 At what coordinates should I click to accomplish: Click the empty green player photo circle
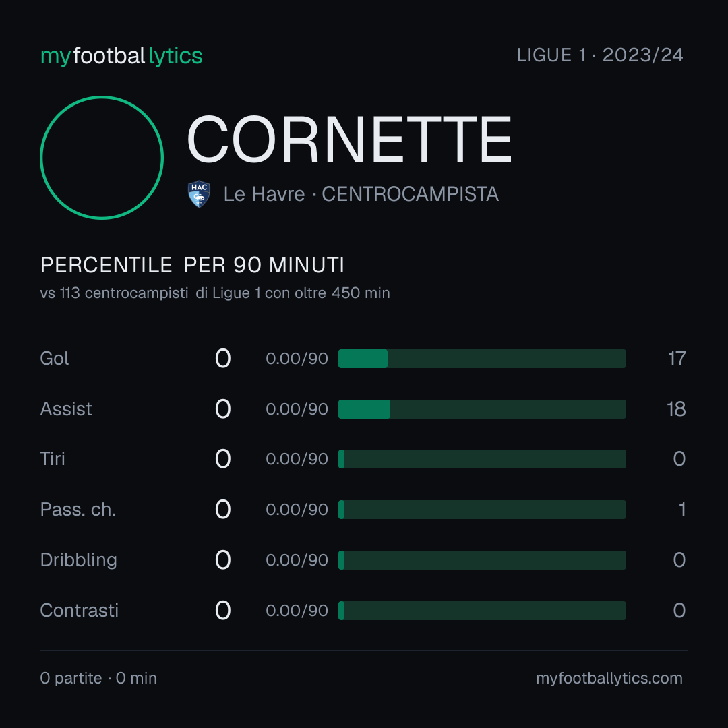102,157
